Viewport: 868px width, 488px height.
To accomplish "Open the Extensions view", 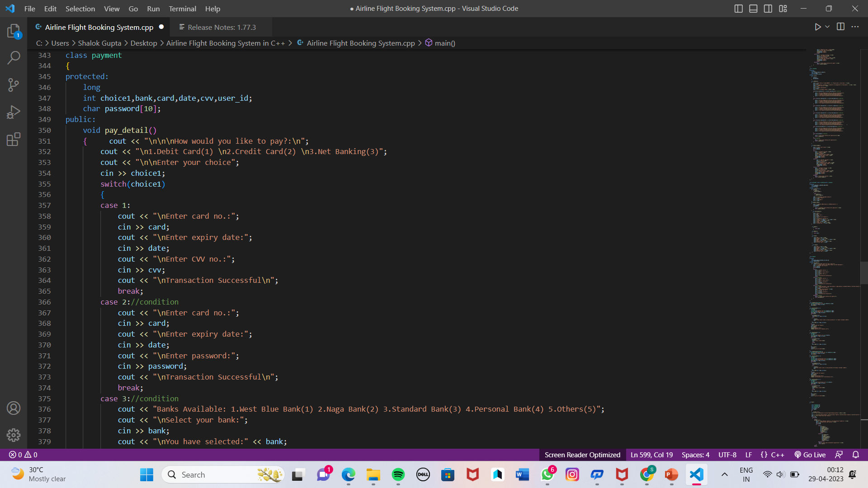I will [x=14, y=139].
